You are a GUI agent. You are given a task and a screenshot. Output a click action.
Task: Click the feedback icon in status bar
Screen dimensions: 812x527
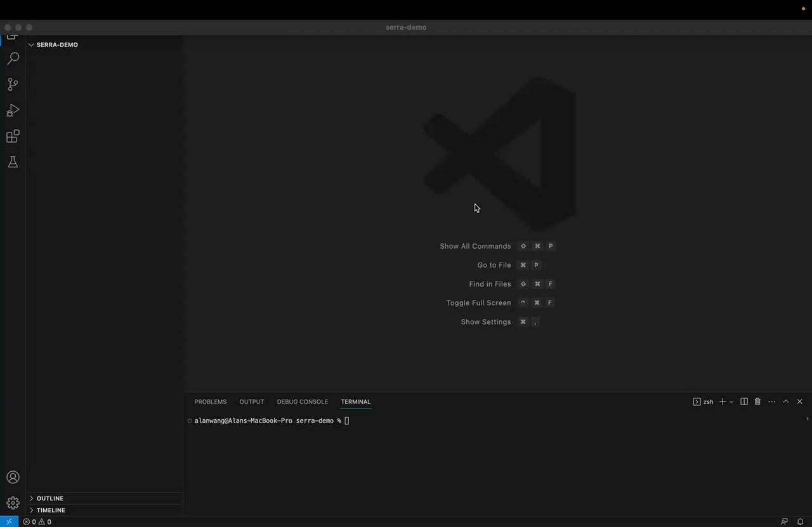click(784, 522)
